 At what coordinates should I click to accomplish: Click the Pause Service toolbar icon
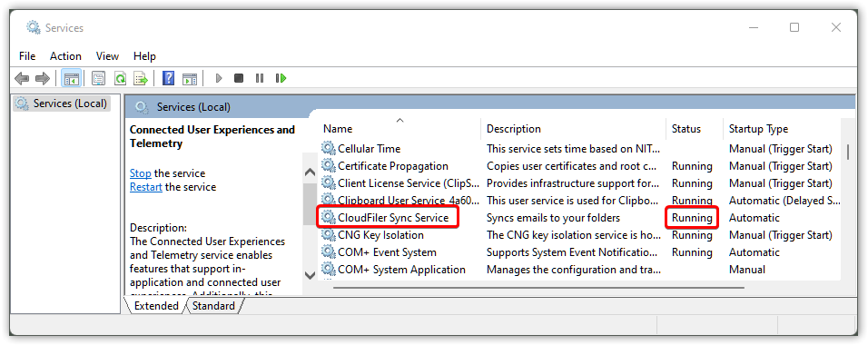[x=260, y=78]
